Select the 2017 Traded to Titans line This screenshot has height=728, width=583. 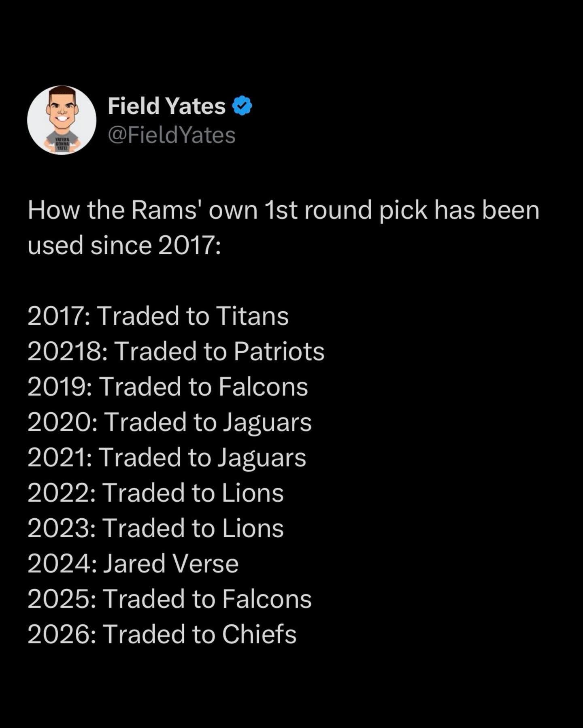point(158,316)
